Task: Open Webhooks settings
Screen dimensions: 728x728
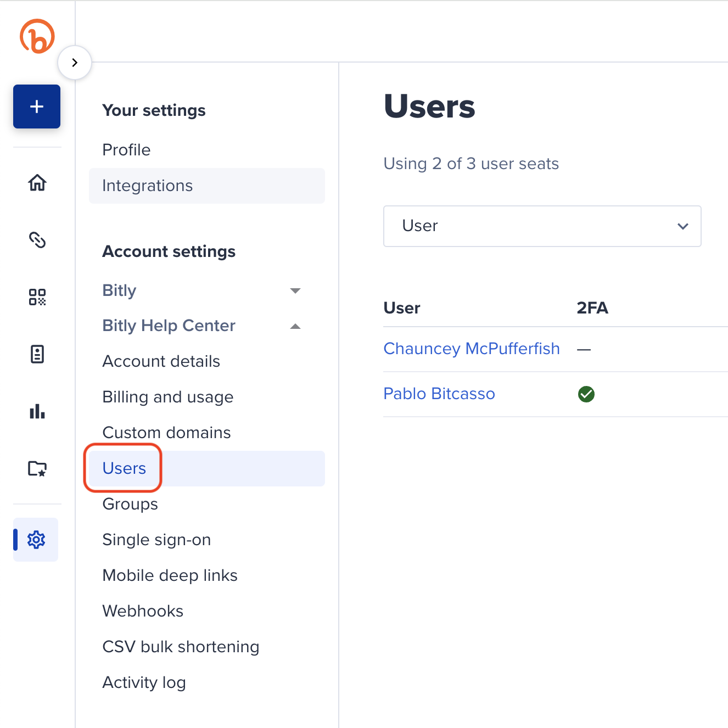Action: point(143,611)
